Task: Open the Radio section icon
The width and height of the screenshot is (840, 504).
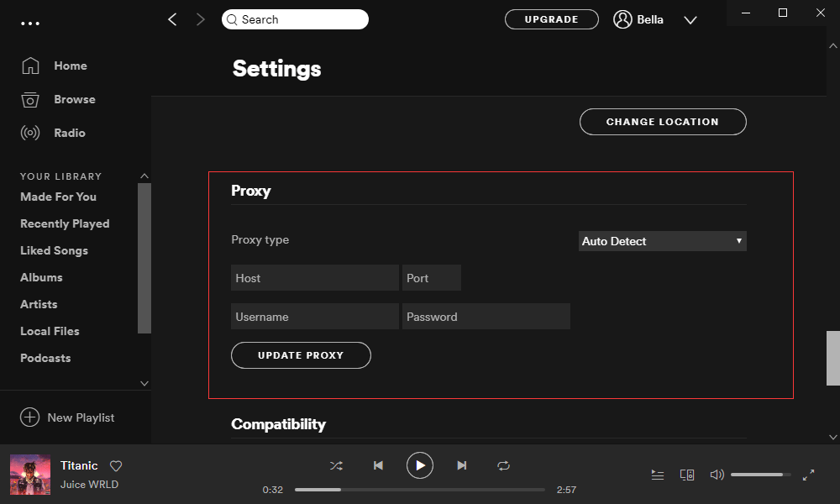Action: [31, 133]
